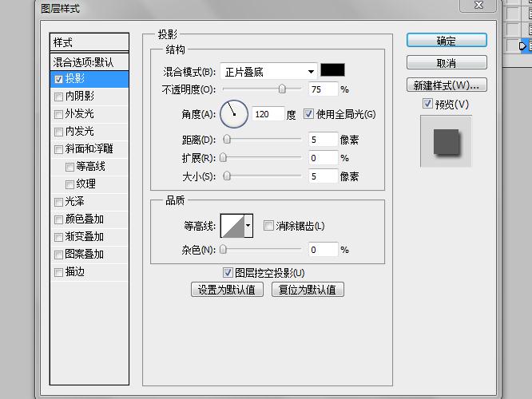
Task: Select the 投影 style row
Action: pyautogui.click(x=89, y=79)
